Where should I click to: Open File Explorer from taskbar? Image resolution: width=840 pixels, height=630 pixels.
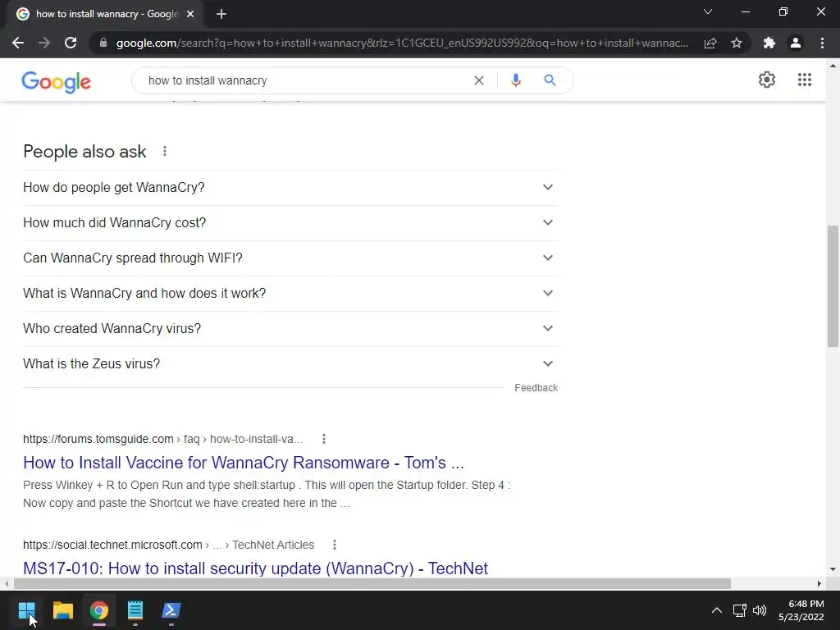pos(62,610)
